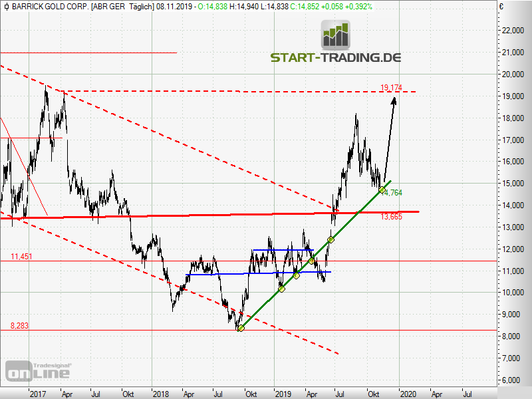Click the close value C:14,852
Image resolution: width=532 pixels, height=399 pixels.
[x=305, y=7]
